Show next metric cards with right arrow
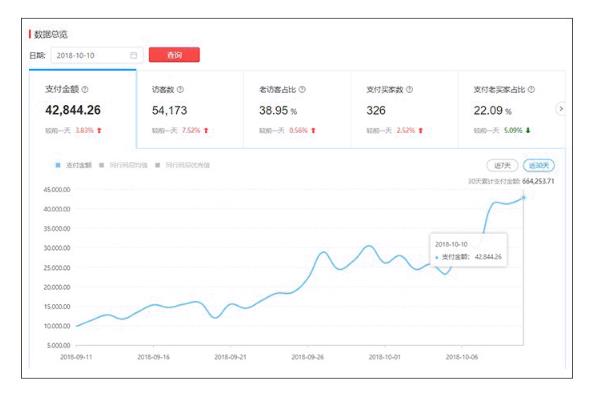The image size is (590, 396). point(561,109)
